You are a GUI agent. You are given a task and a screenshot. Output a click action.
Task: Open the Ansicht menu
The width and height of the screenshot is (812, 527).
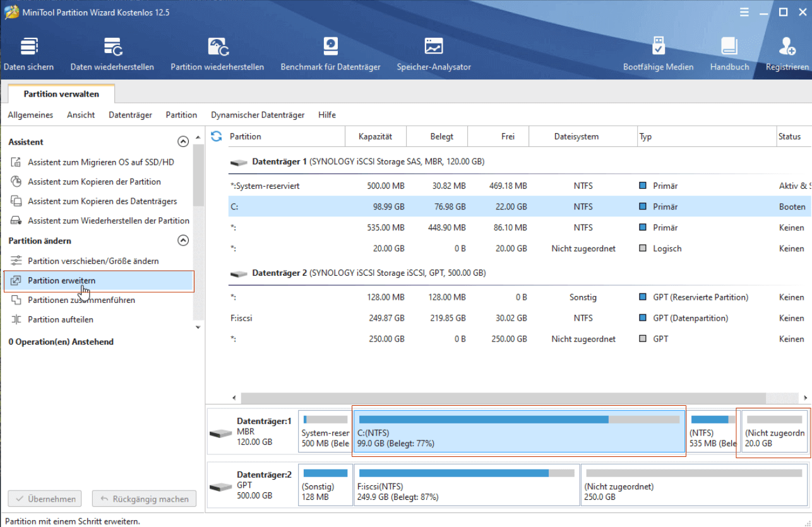[81, 115]
